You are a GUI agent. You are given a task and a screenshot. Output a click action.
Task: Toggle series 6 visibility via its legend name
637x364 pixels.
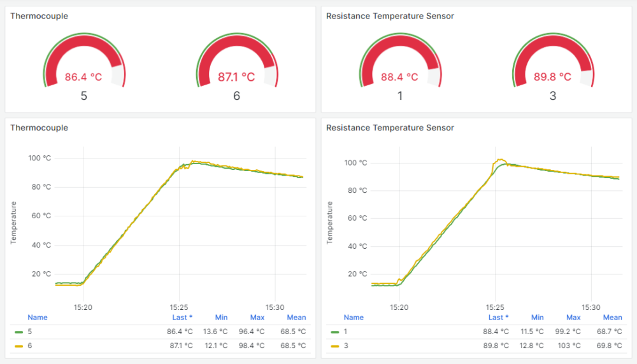click(29, 346)
